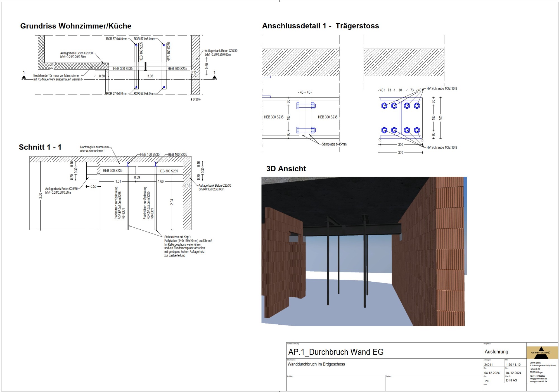Click the upper bolt in the Trägerstoss side view

click(306, 106)
